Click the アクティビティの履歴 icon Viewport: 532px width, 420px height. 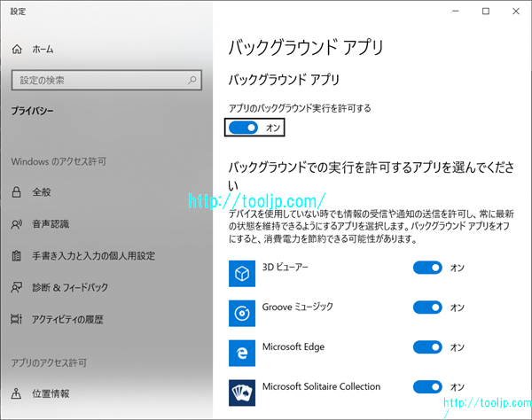point(16,319)
